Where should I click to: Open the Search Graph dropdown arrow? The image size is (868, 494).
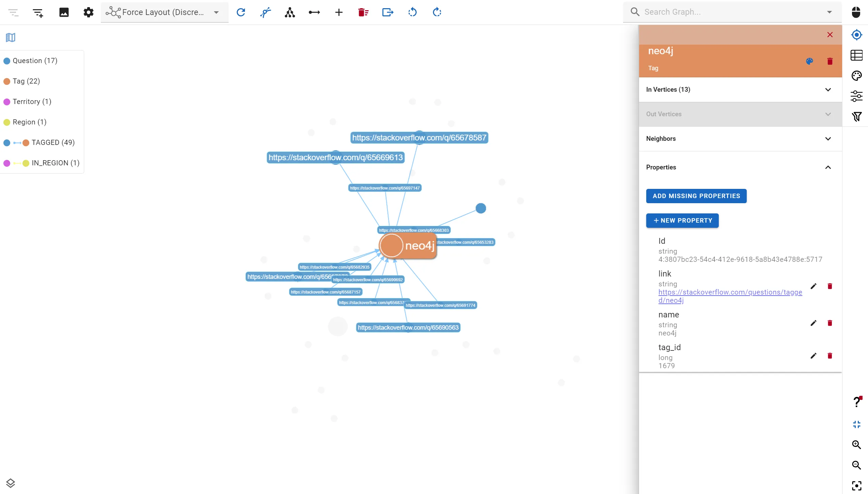(830, 12)
